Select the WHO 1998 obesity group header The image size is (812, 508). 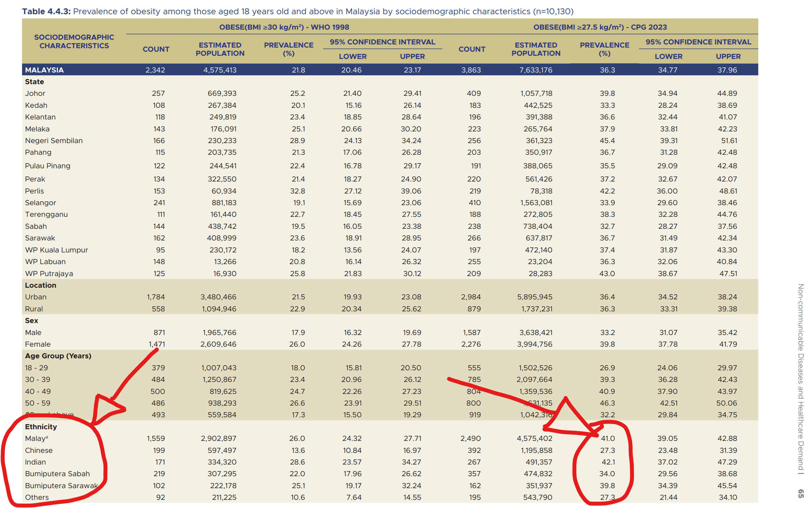click(x=284, y=27)
